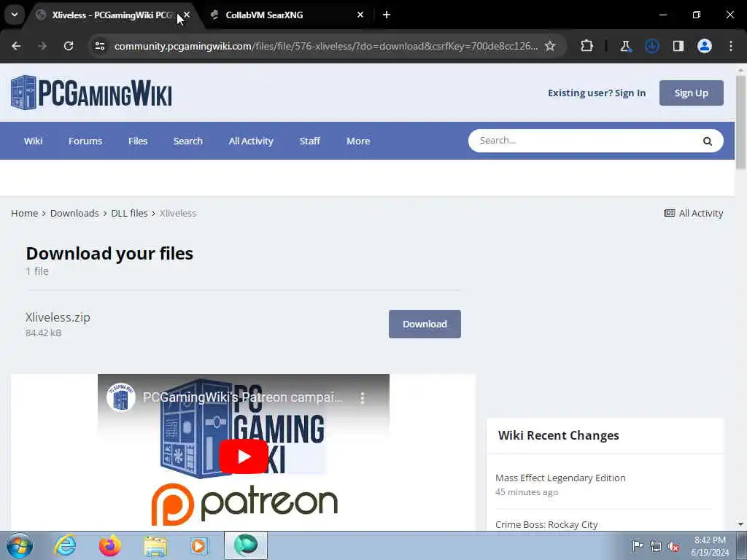The width and height of the screenshot is (747, 560).
Task: Open the tab search dropdown arrow
Action: pos(15,15)
